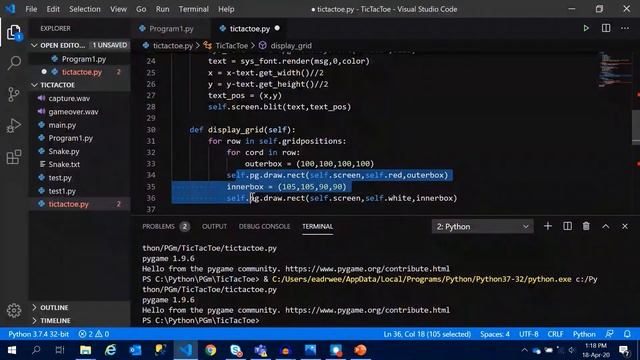Change UTF-8 file encoding
Image resolution: width=640 pixels, height=360 pixels.
click(529, 334)
